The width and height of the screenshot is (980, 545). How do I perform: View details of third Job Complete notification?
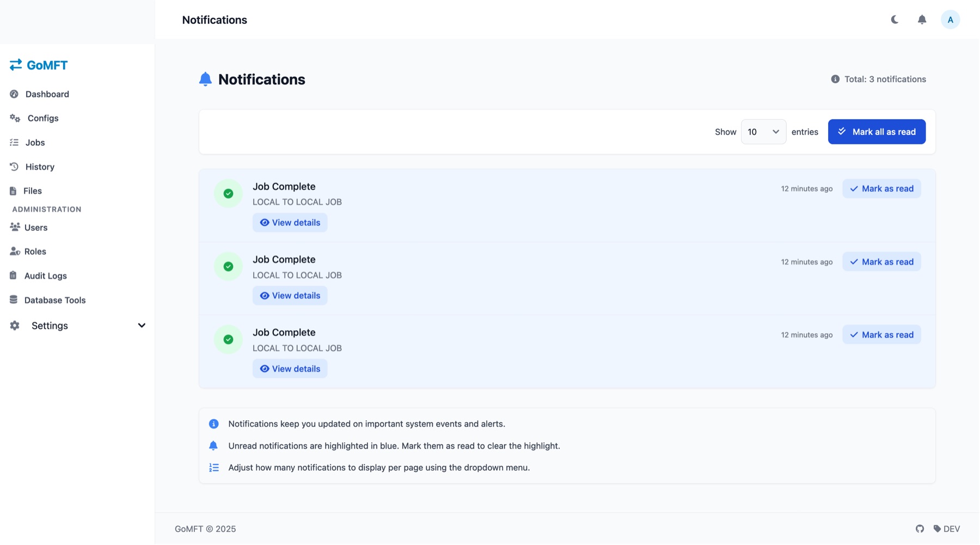coord(290,369)
